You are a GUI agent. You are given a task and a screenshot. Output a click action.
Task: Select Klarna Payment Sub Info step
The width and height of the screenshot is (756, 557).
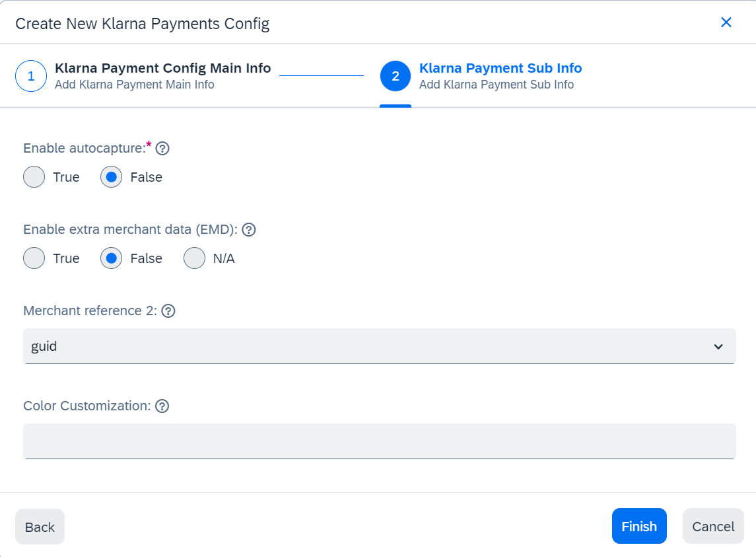click(x=500, y=69)
